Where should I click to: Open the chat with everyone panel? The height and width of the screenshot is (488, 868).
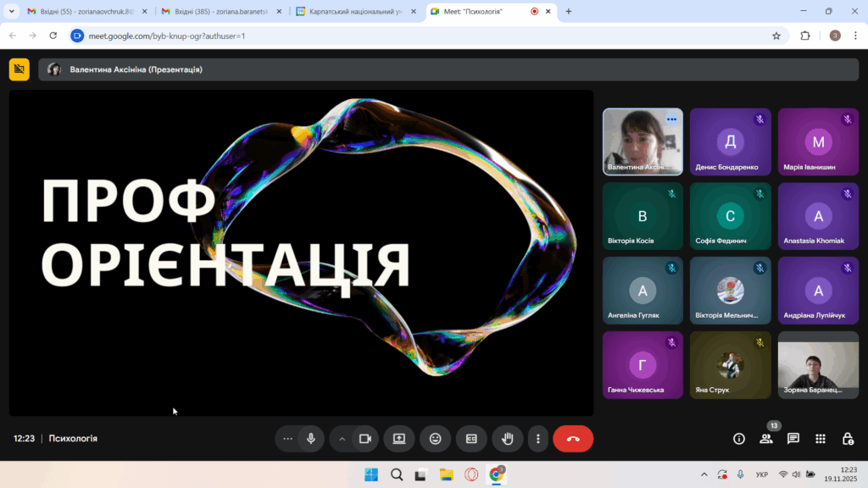coord(793,439)
